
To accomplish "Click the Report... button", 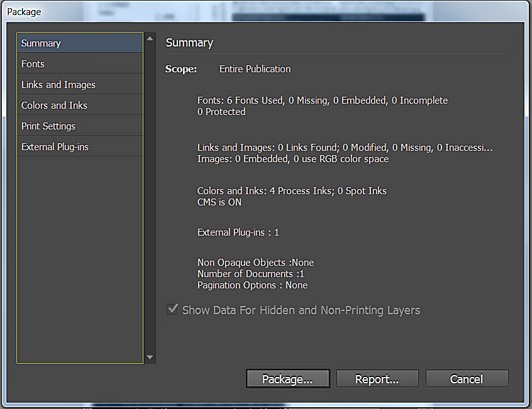I will [x=377, y=378].
